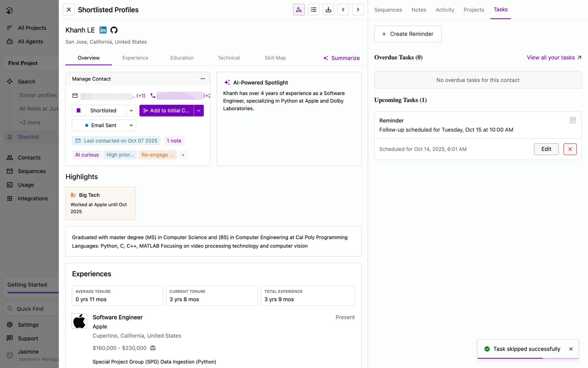Open Search in sidebar
The width and height of the screenshot is (588, 368).
pyautogui.click(x=26, y=82)
